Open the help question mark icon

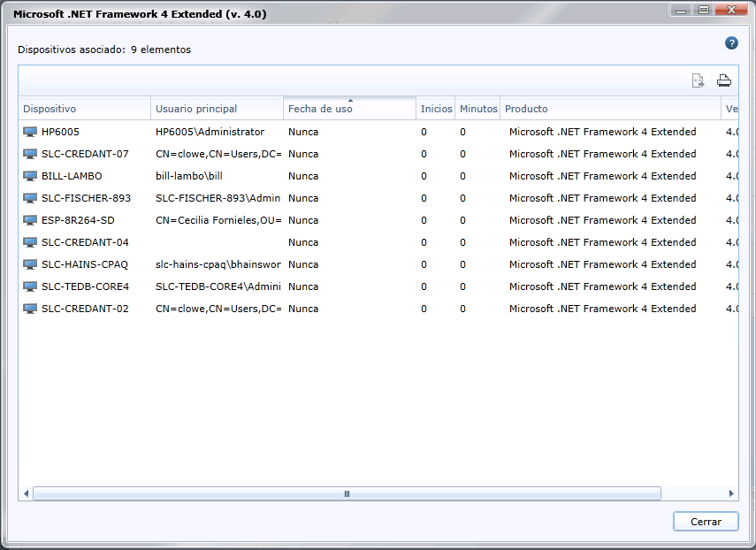point(731,43)
